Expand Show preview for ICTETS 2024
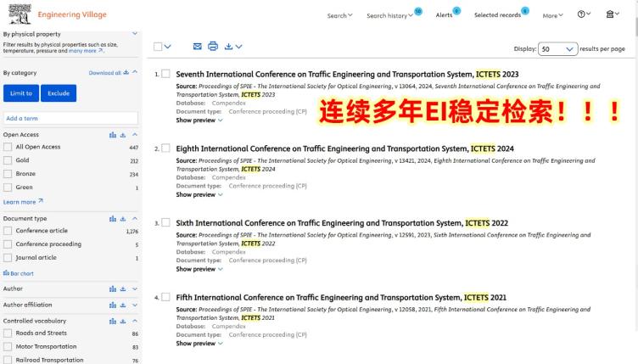638x364 pixels. (199, 195)
